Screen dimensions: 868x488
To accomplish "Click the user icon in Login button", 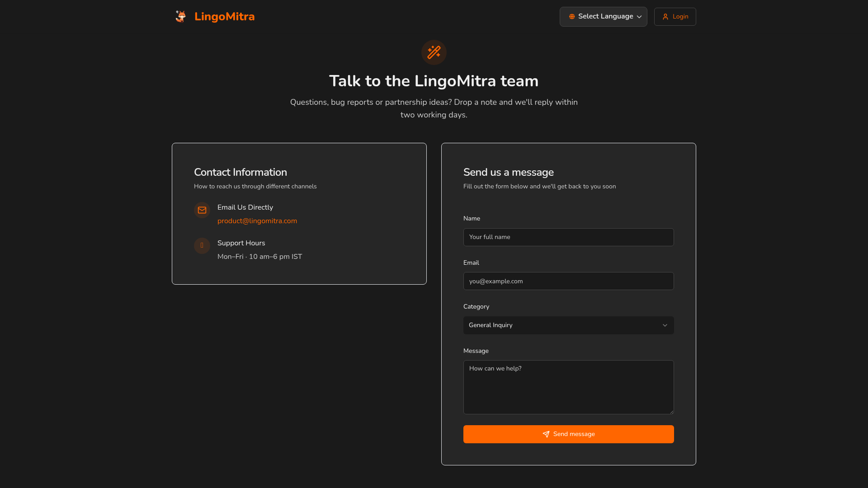I will [x=665, y=17].
